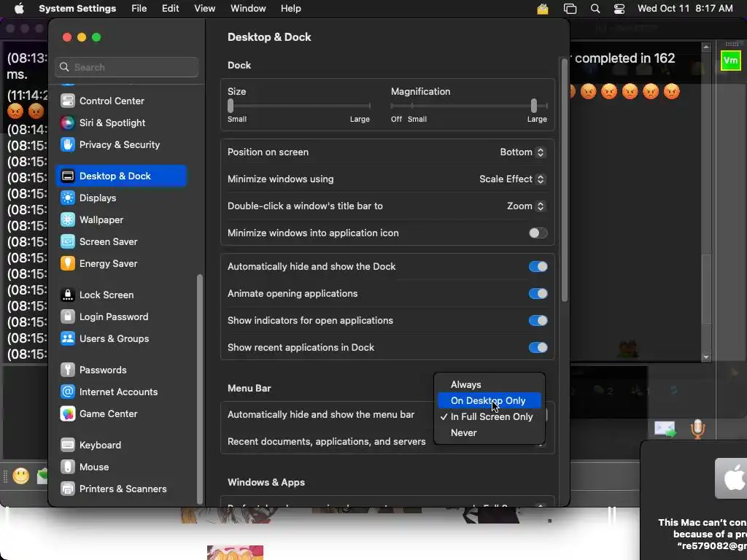Viewport: 747px width, 560px height.
Task: Open System Settings app menu
Action: click(77, 9)
